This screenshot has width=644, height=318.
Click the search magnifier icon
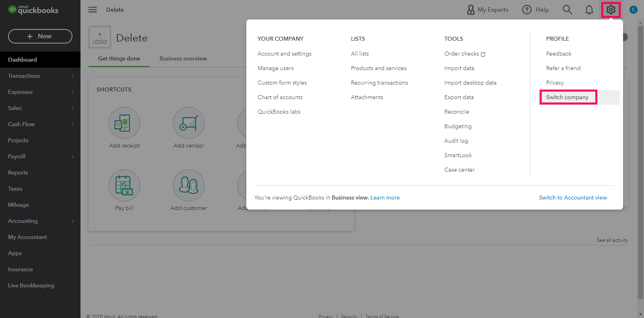567,10
